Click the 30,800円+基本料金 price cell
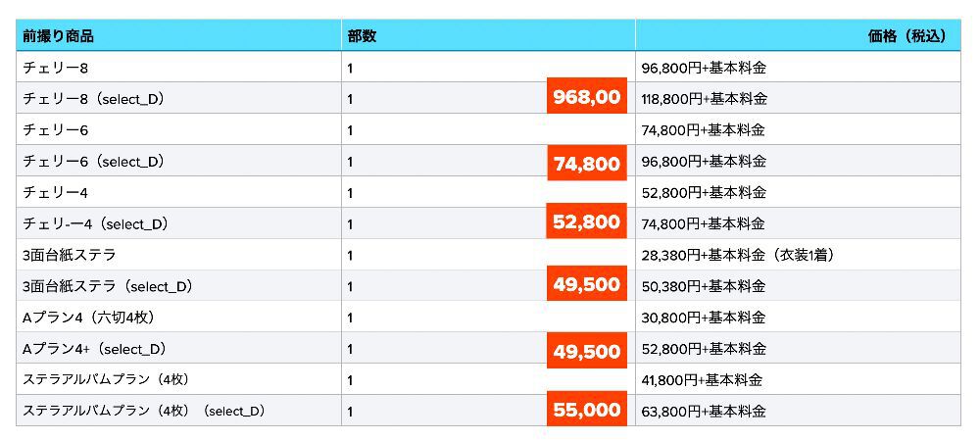Image resolution: width=980 pixels, height=441 pixels. click(x=703, y=318)
